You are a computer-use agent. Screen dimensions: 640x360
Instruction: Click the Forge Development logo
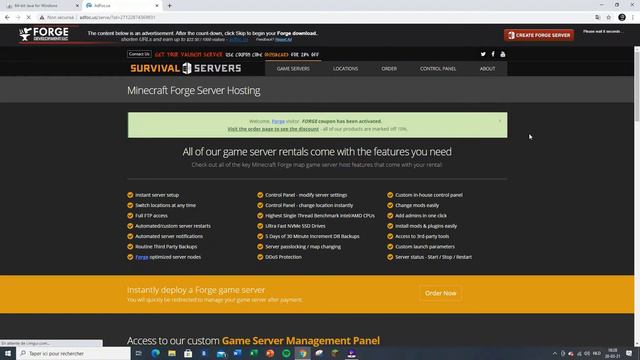click(x=44, y=34)
